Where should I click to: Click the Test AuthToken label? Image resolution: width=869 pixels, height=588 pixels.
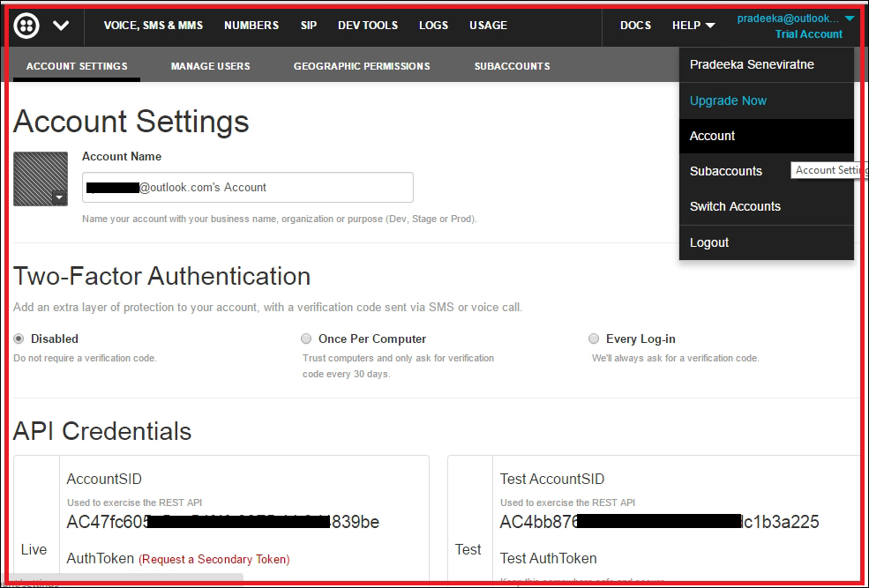coord(548,558)
